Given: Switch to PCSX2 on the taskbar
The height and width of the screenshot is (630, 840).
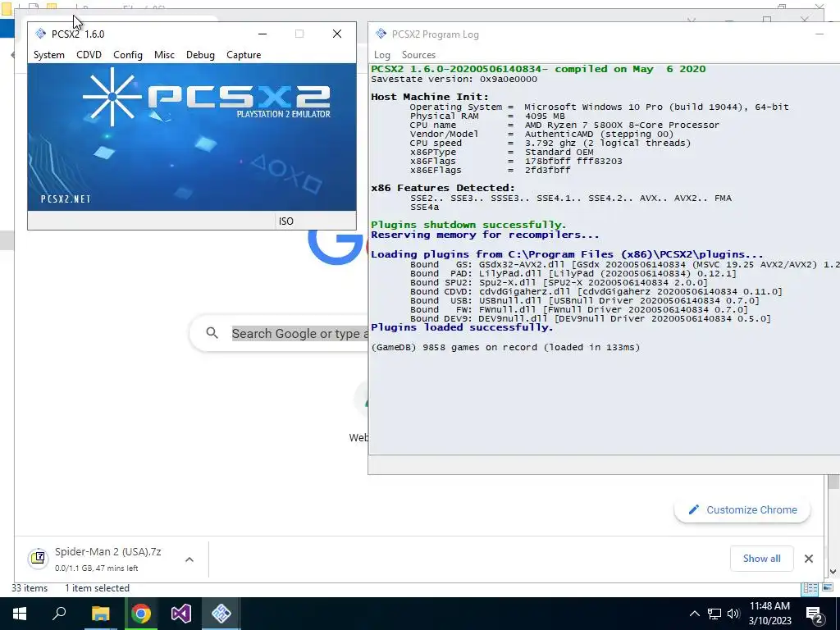Looking at the screenshot, I should click(221, 614).
